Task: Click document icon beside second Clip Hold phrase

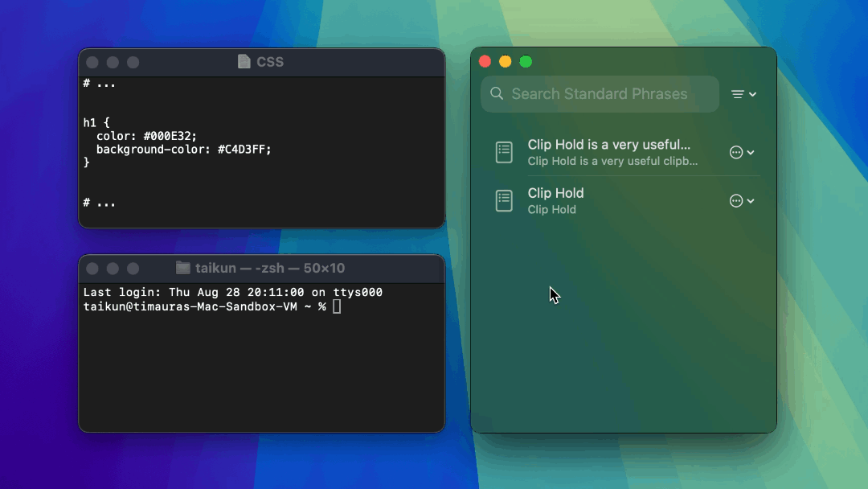Action: (x=504, y=201)
